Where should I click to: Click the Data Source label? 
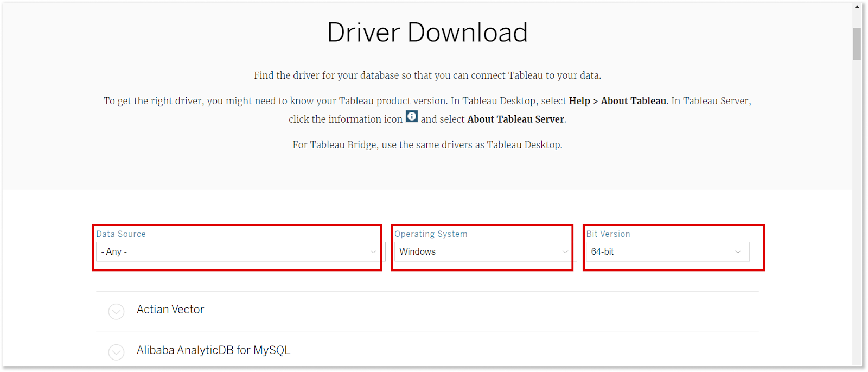pyautogui.click(x=121, y=234)
